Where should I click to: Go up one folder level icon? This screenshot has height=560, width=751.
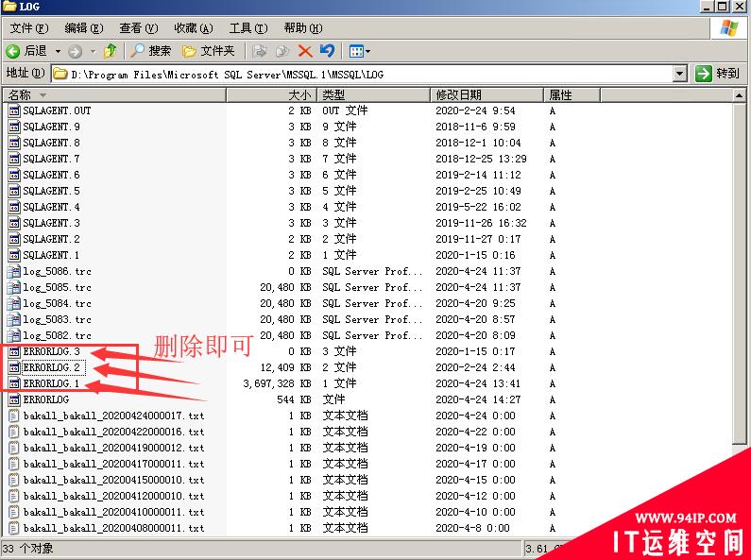coord(111,51)
